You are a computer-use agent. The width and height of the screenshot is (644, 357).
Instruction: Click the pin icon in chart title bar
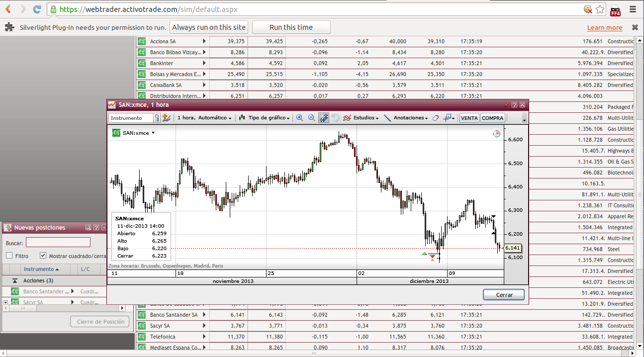point(507,104)
